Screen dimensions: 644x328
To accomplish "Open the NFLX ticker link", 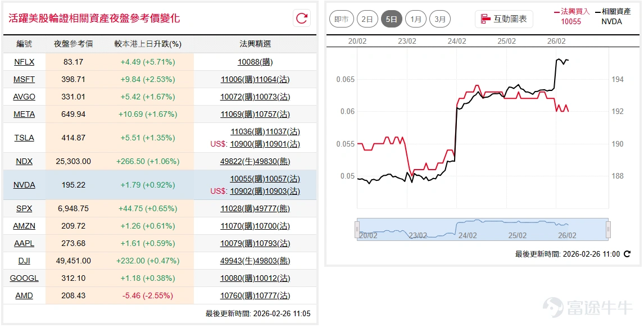I will click(24, 62).
